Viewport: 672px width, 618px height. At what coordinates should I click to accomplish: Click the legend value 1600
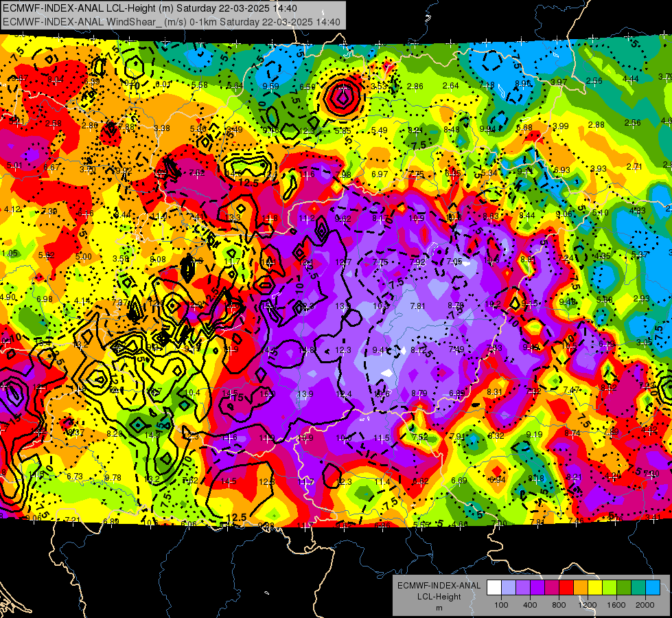pos(616,605)
